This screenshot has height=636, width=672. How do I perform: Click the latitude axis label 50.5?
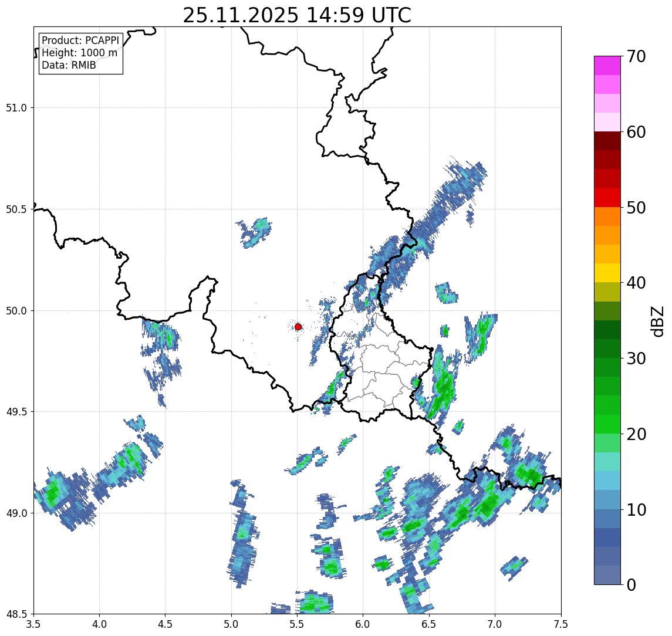click(16, 209)
